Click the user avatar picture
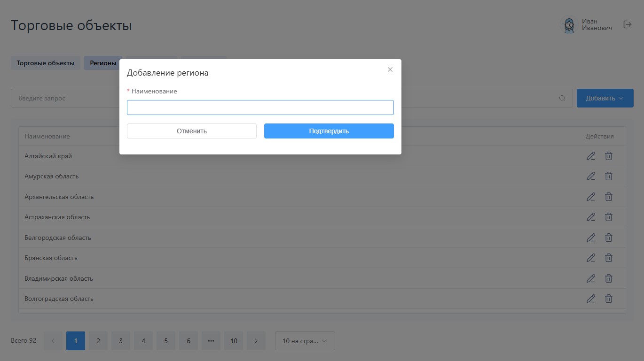 pos(569,25)
